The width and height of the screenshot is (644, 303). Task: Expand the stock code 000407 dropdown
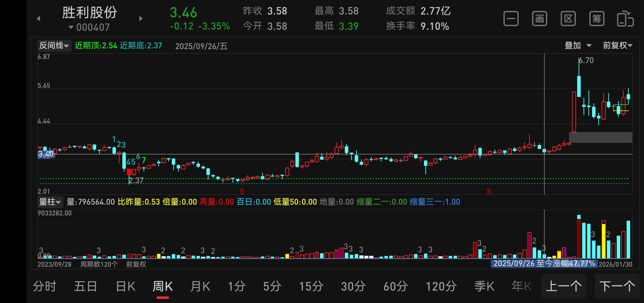coord(89,27)
